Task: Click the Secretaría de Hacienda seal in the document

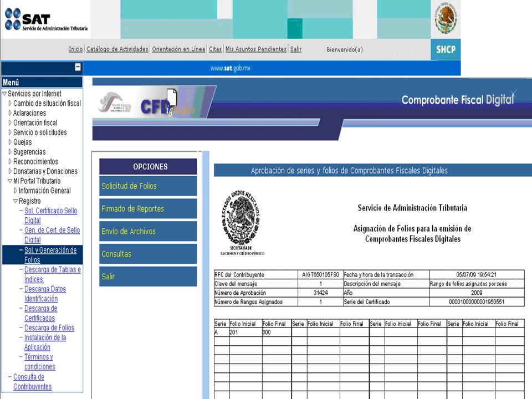Action: (242, 222)
